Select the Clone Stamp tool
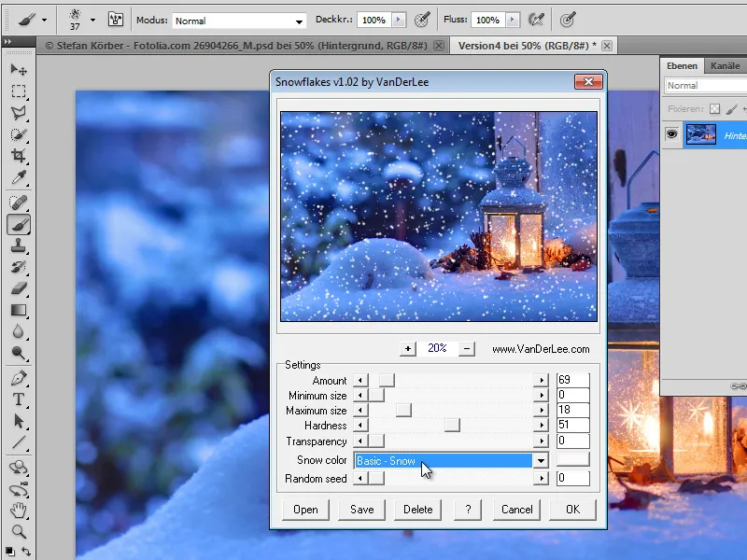The width and height of the screenshot is (747, 560). [18, 245]
